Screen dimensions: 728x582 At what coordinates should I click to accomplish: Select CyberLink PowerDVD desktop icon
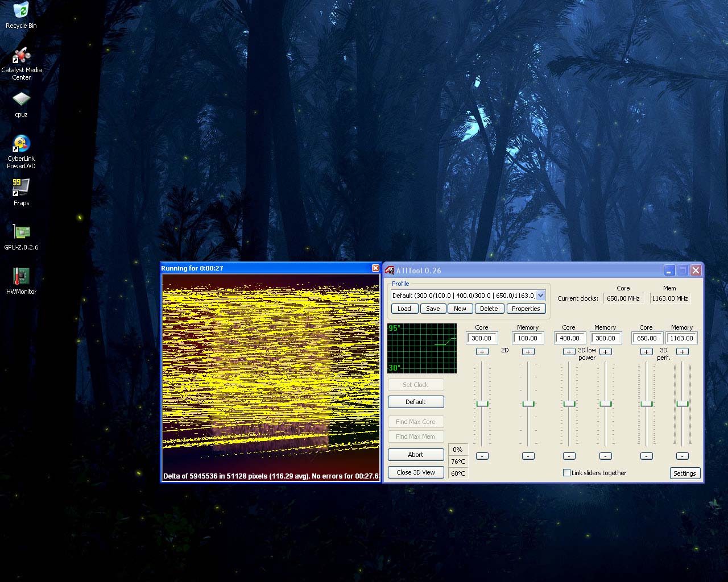click(x=21, y=152)
